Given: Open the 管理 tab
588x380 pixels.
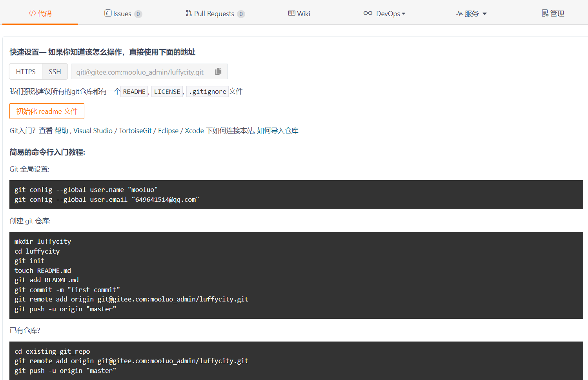Looking at the screenshot, I should (553, 13).
